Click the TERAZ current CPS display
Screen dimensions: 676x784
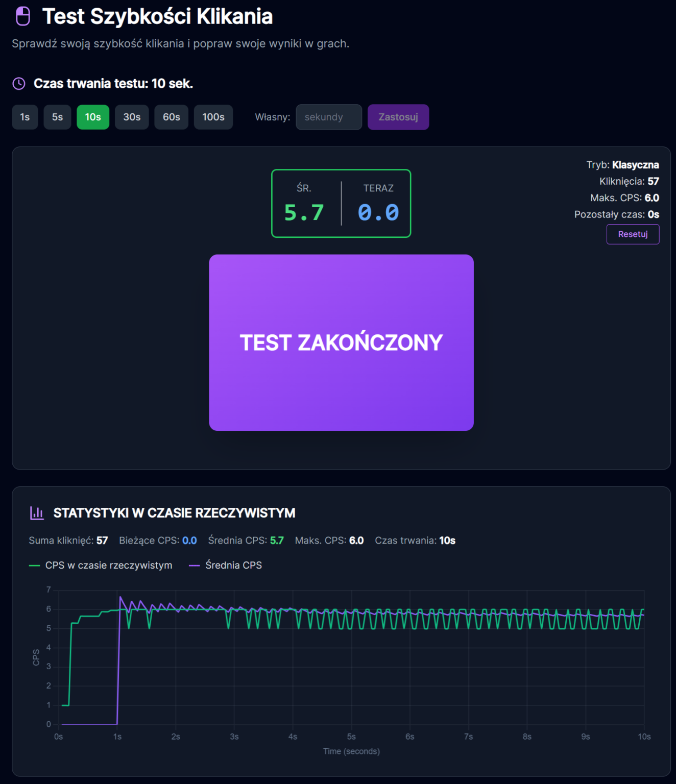[x=378, y=204]
